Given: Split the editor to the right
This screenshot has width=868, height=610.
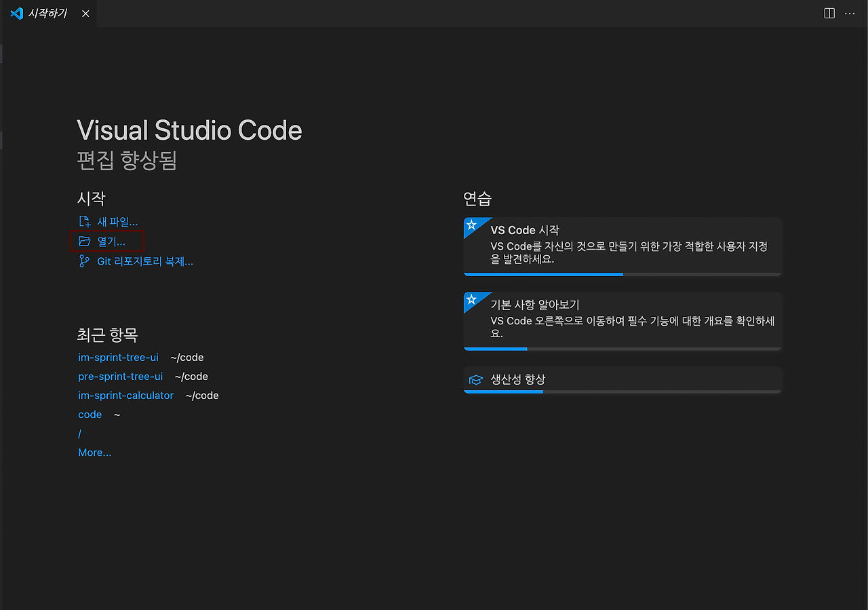Looking at the screenshot, I should pos(829,14).
